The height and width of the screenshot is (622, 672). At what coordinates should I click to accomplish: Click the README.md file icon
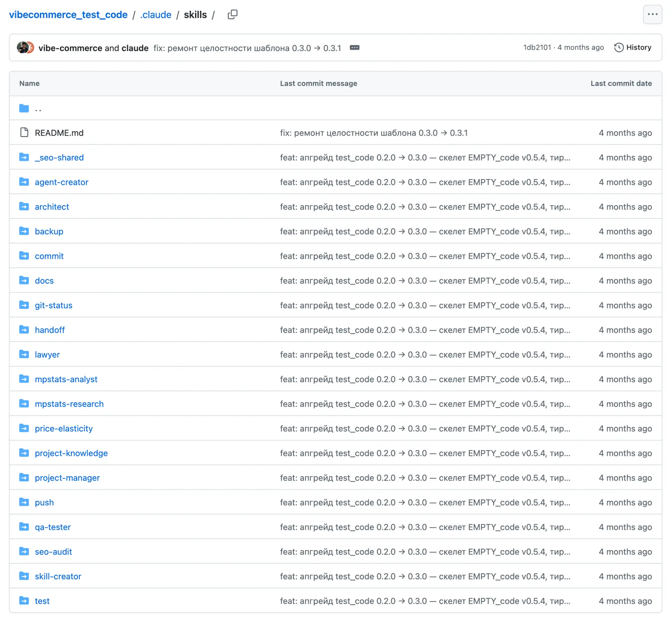click(x=24, y=133)
